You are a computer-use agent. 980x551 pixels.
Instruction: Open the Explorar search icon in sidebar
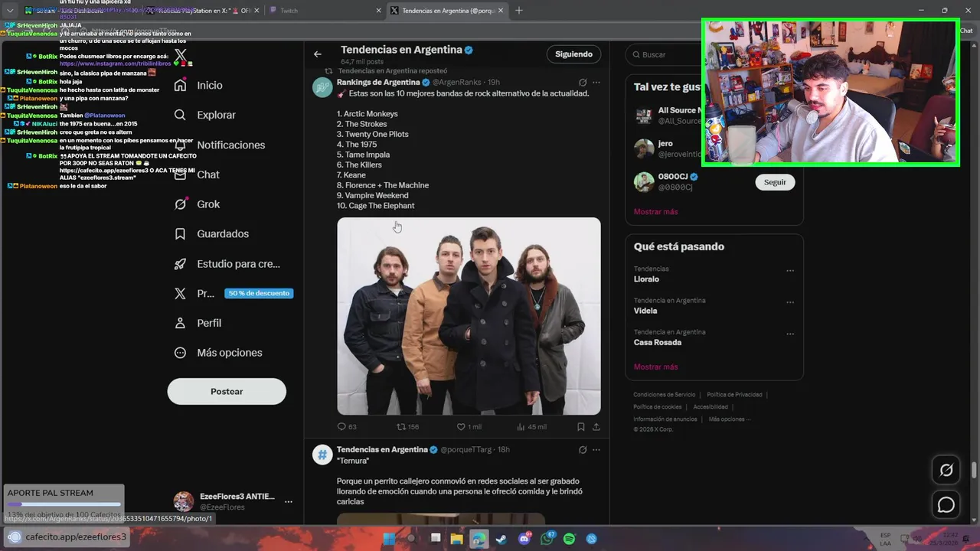tap(180, 115)
